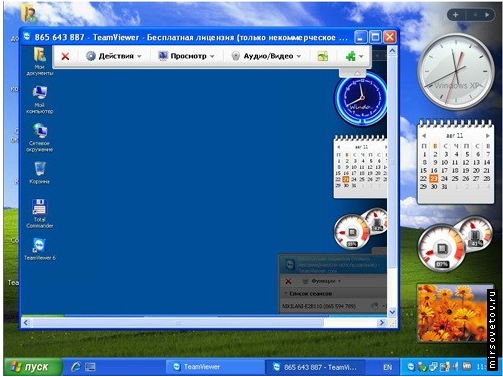503x377 pixels.
Task: Click the user folder icon on local desktop
Action: [28, 12]
